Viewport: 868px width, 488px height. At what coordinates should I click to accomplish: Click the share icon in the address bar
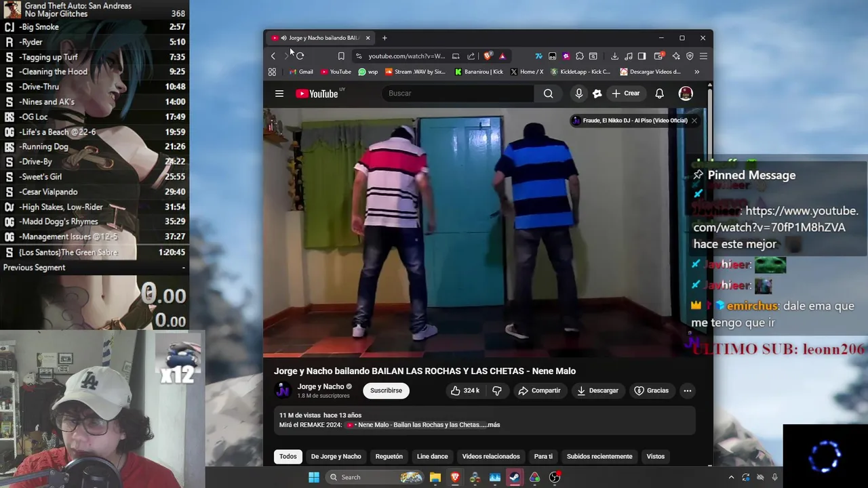pyautogui.click(x=471, y=56)
